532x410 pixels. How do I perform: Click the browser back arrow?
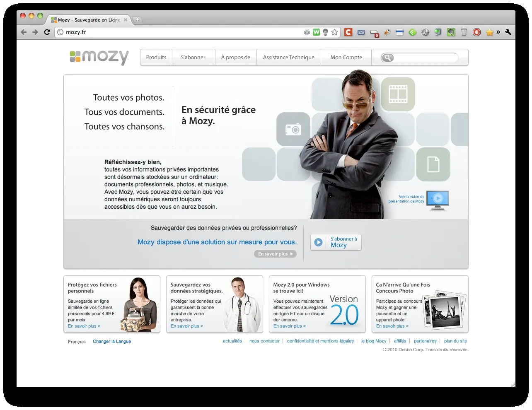[24, 32]
